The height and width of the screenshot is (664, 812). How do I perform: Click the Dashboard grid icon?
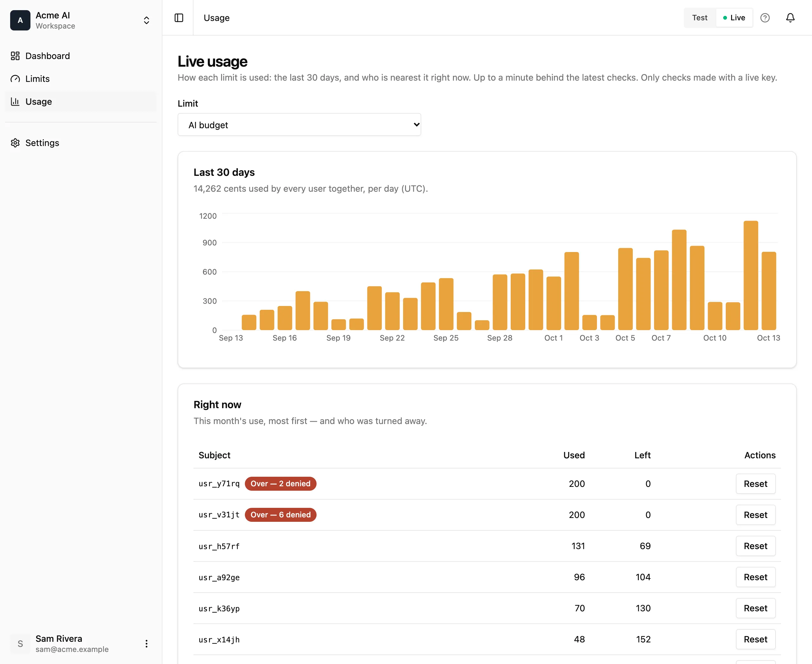[15, 56]
